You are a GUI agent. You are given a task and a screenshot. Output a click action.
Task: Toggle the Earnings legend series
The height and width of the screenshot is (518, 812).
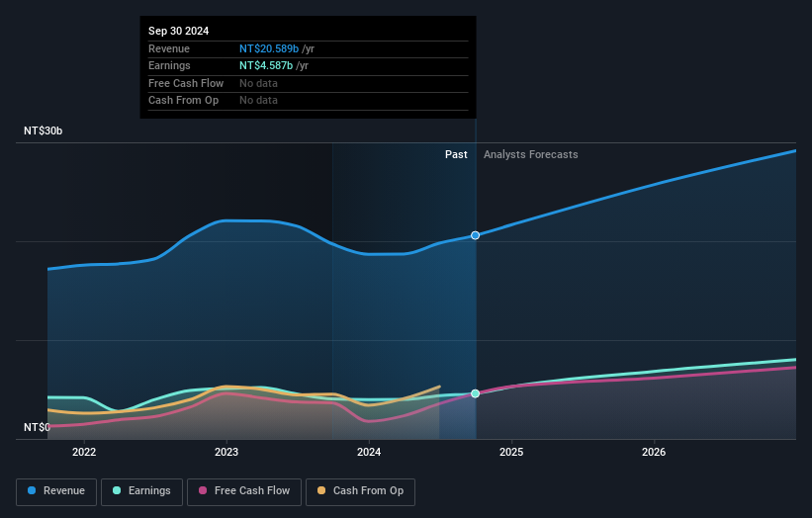point(141,491)
